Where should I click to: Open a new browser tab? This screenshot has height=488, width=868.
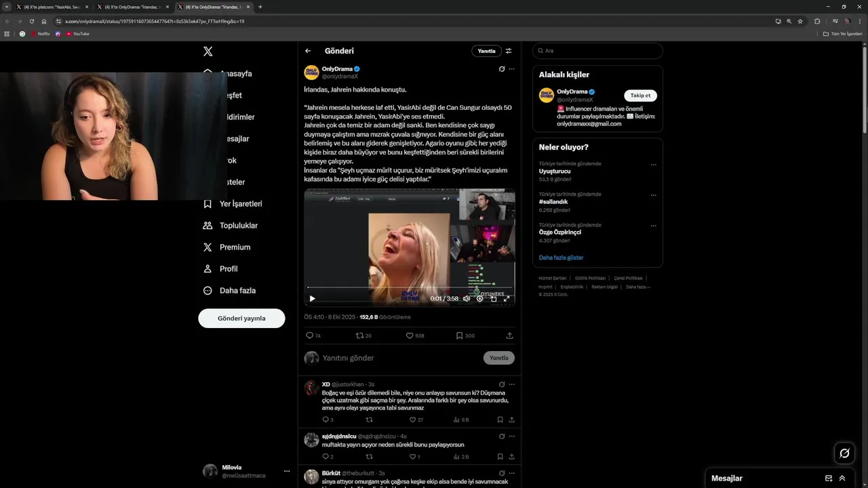tap(260, 7)
